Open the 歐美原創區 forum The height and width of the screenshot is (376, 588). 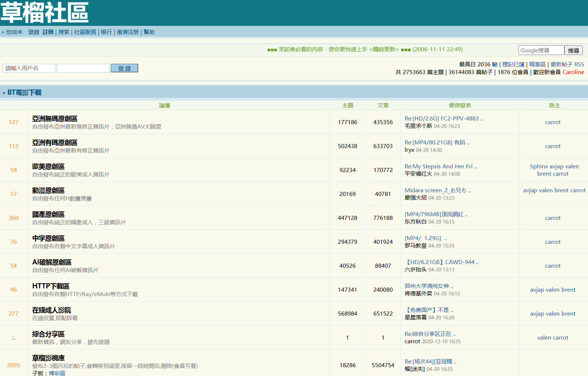[48, 166]
